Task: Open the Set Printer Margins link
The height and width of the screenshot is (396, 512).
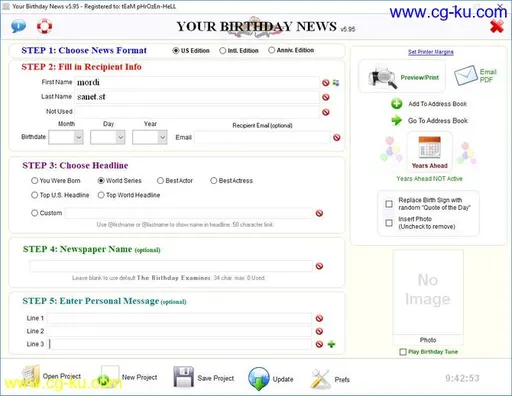Action: (x=431, y=52)
